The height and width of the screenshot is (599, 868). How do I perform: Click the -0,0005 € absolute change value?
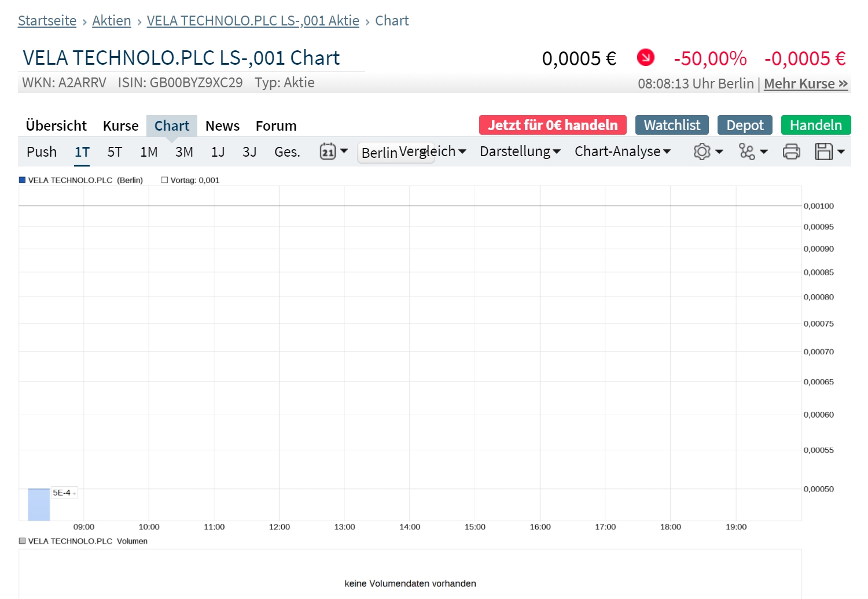(805, 58)
